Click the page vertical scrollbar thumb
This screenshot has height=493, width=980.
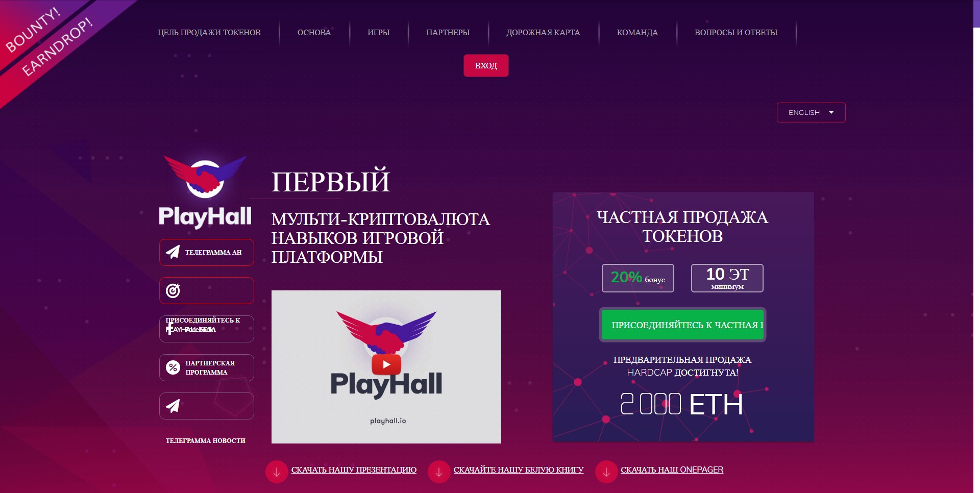tap(976, 14)
